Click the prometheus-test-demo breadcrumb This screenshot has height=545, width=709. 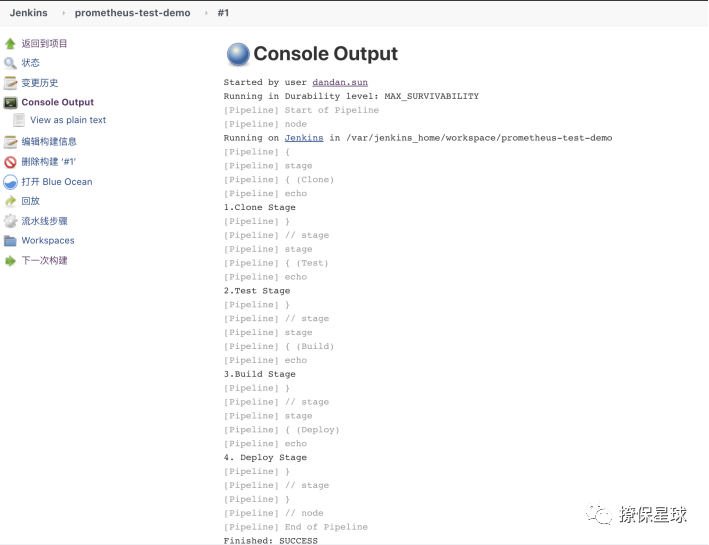click(132, 13)
